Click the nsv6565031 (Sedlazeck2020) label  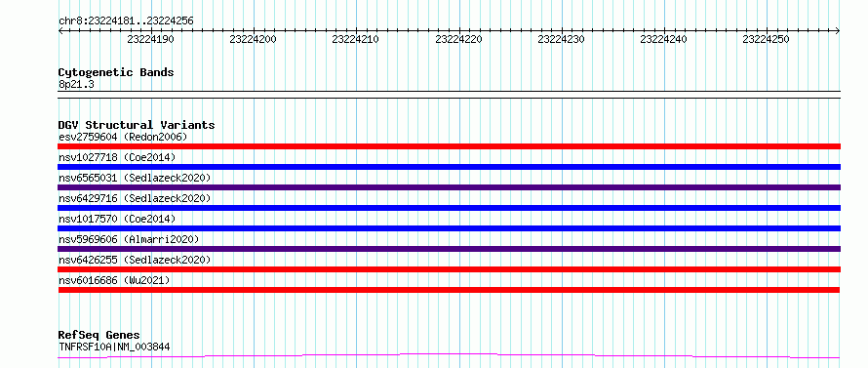135,178
